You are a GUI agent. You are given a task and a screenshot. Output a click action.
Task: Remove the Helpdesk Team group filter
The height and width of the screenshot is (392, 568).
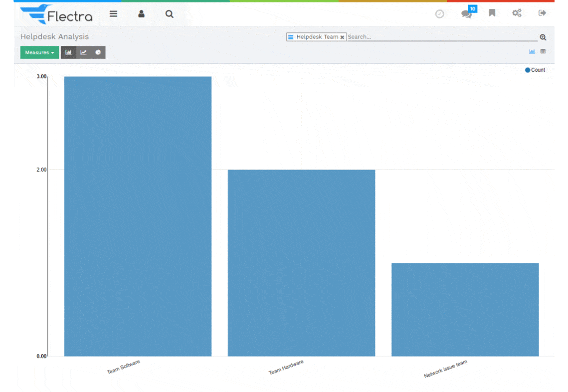point(342,37)
